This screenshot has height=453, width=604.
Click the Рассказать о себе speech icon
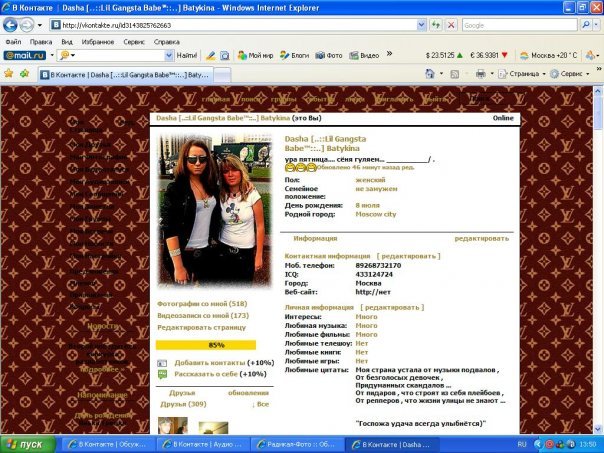162,374
